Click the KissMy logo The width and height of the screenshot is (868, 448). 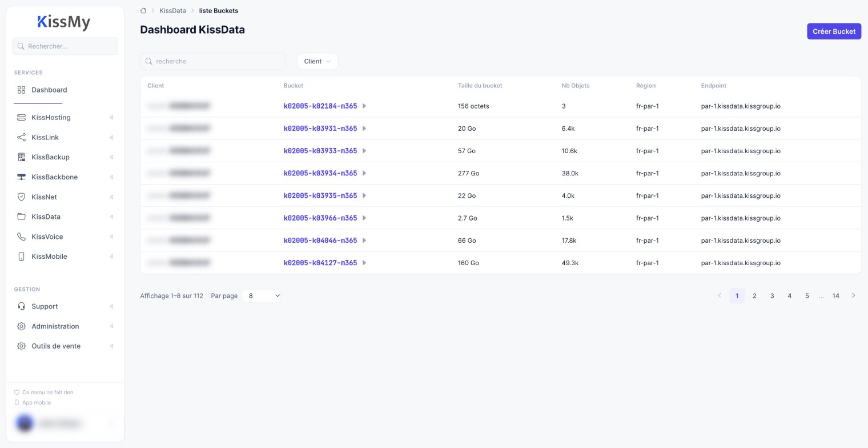(x=64, y=22)
